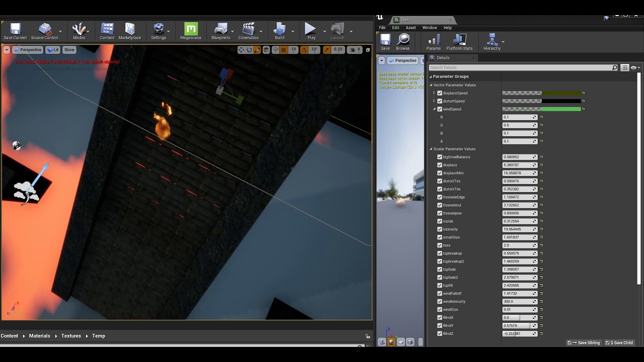Open the Window menu
The image size is (644, 362).
(430, 28)
